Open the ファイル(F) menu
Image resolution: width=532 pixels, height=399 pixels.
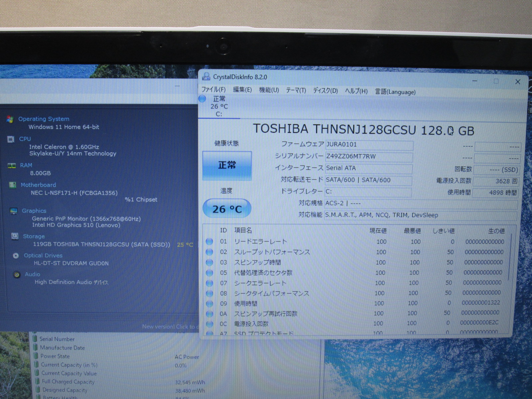coord(213,90)
